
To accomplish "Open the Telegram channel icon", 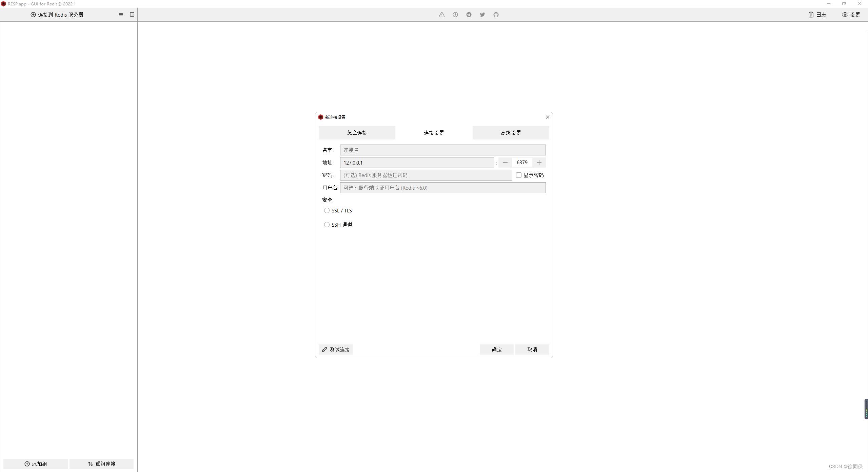I will (x=469, y=15).
